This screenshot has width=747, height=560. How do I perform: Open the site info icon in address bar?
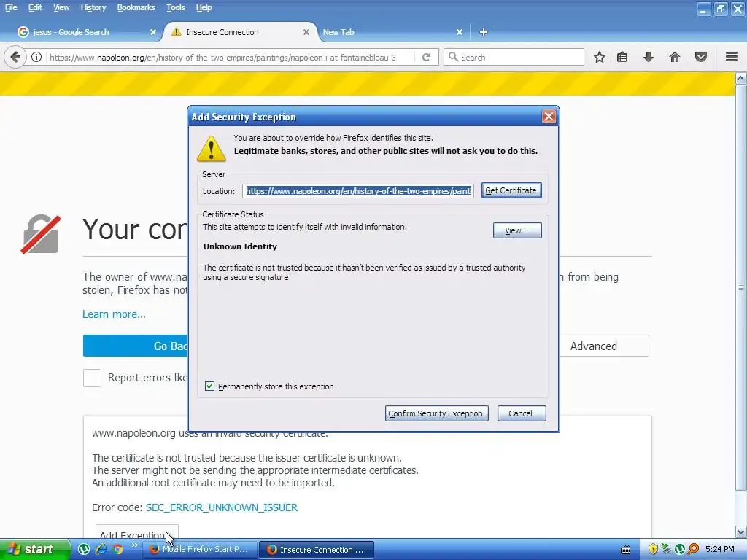pyautogui.click(x=36, y=57)
